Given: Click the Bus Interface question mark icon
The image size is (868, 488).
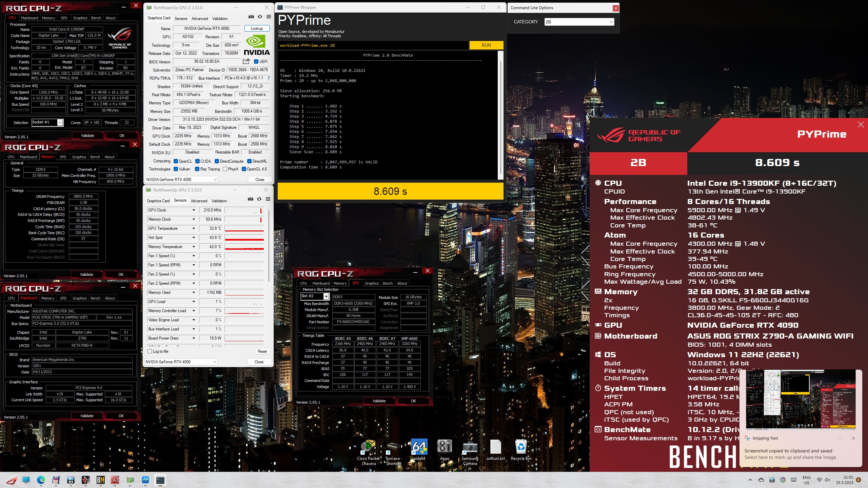Looking at the screenshot, I should [x=269, y=78].
